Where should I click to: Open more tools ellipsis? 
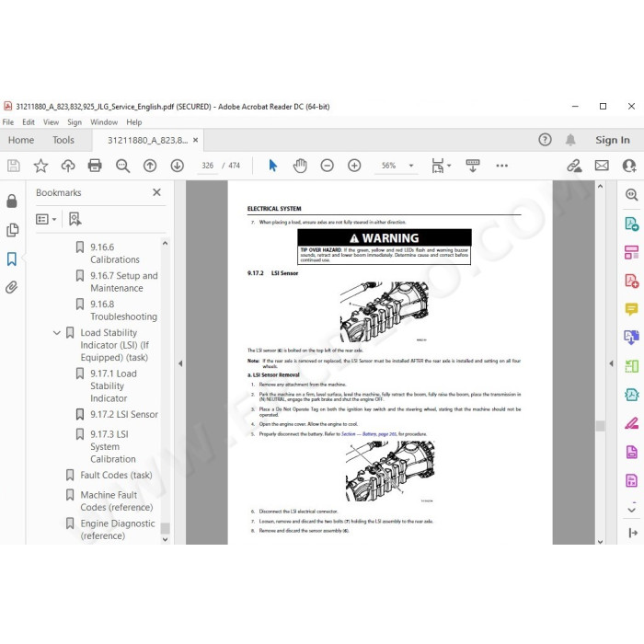point(502,166)
